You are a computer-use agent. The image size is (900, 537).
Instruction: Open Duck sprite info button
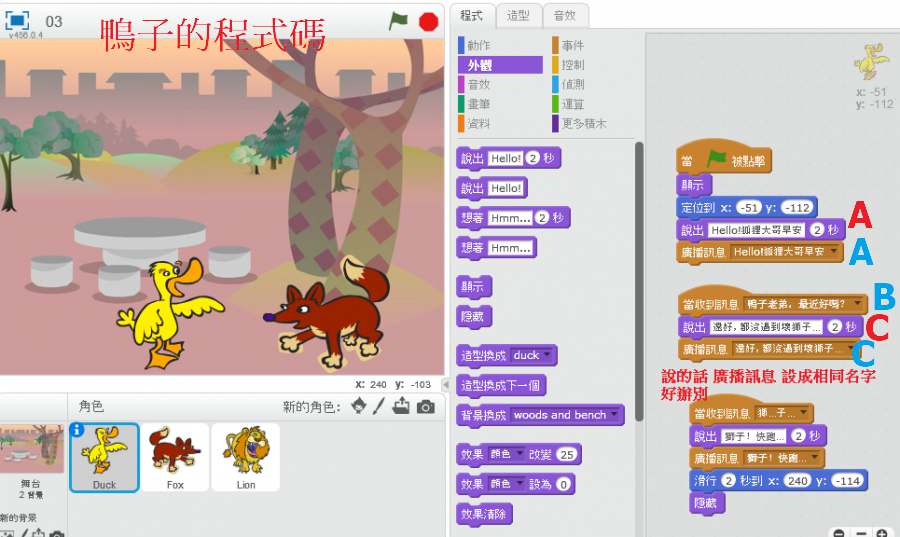(78, 431)
